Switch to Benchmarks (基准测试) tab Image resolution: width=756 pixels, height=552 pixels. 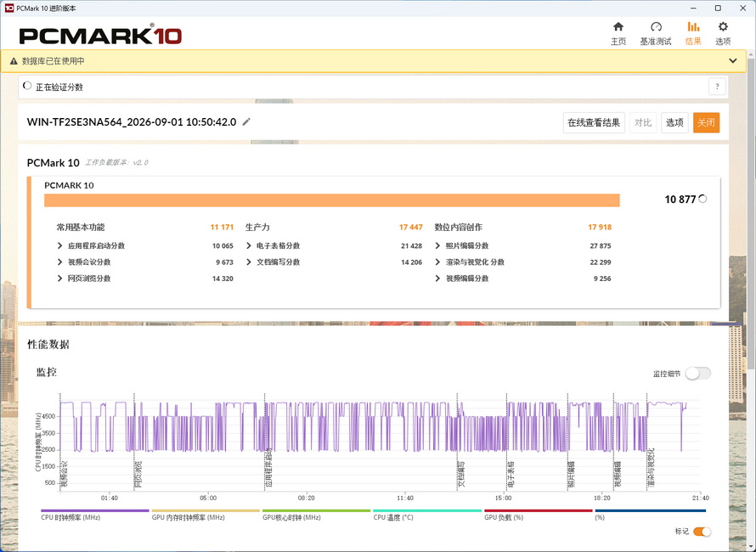click(655, 33)
